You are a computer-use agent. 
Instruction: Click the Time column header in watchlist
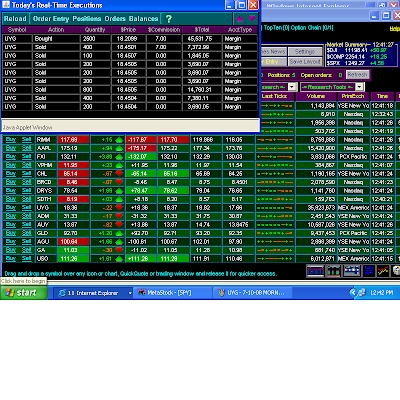point(382,96)
